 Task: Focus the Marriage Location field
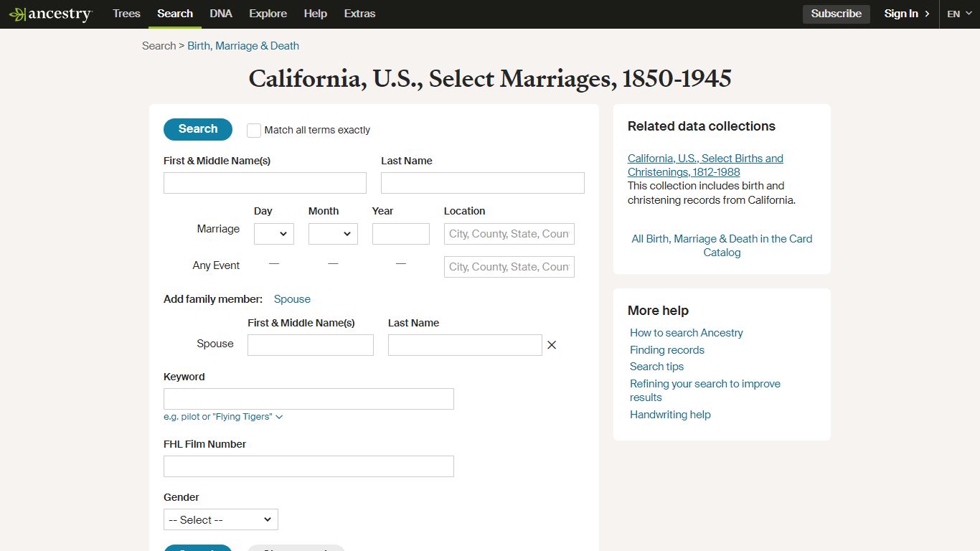pos(509,234)
